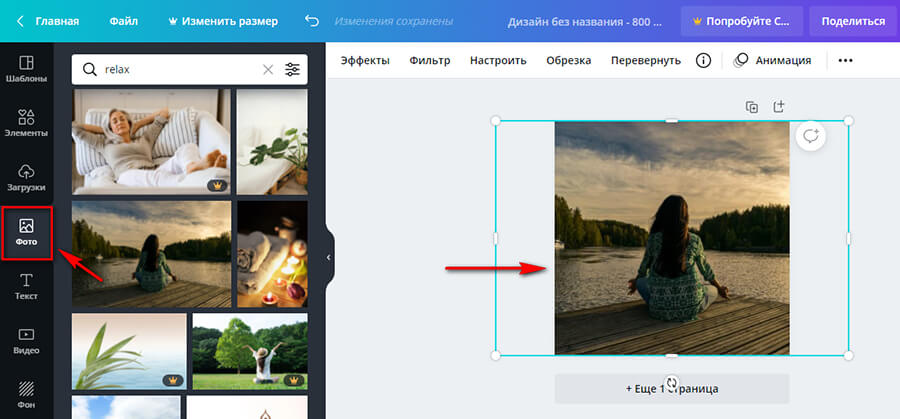Open the Файл menu
900x419 pixels.
pyautogui.click(x=123, y=21)
